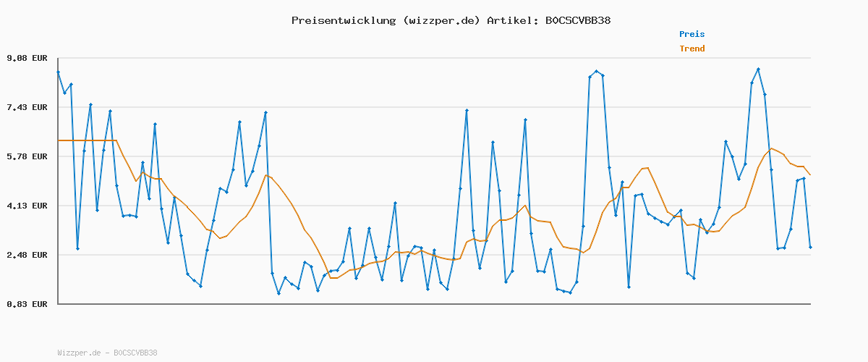The width and height of the screenshot is (868, 362).
Task: Click the tallest price peak near the right side
Action: (758, 70)
